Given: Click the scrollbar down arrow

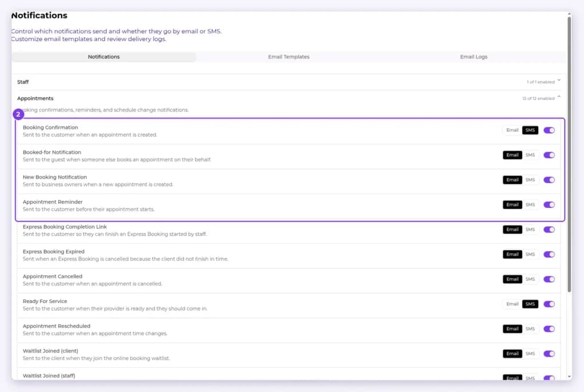Looking at the screenshot, I should click(x=569, y=377).
